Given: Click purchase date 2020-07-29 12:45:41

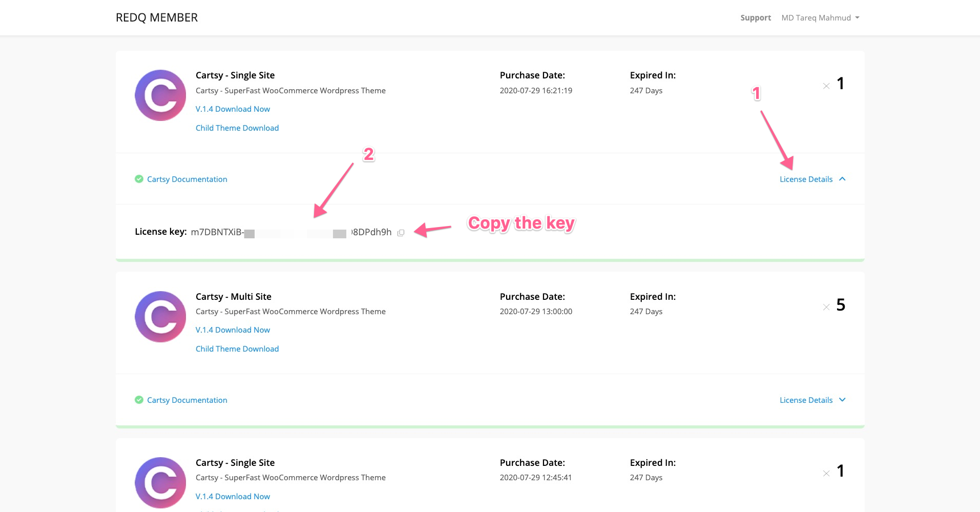Looking at the screenshot, I should click(536, 477).
